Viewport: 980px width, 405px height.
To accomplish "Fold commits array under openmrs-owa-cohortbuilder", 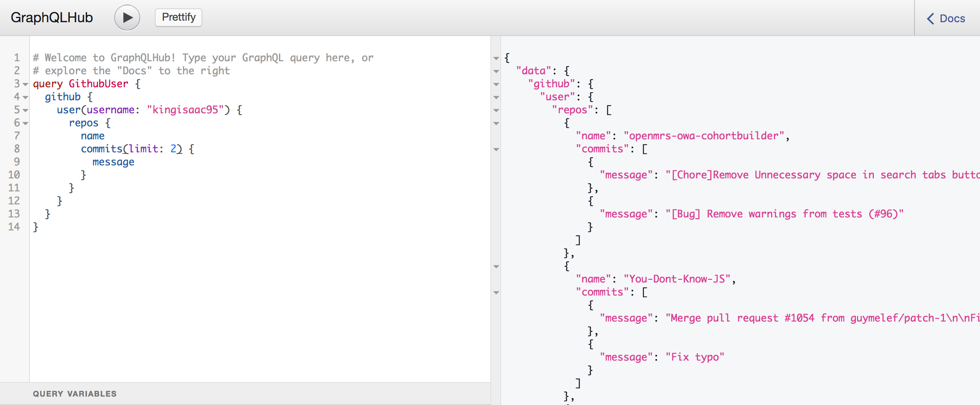I will click(496, 150).
